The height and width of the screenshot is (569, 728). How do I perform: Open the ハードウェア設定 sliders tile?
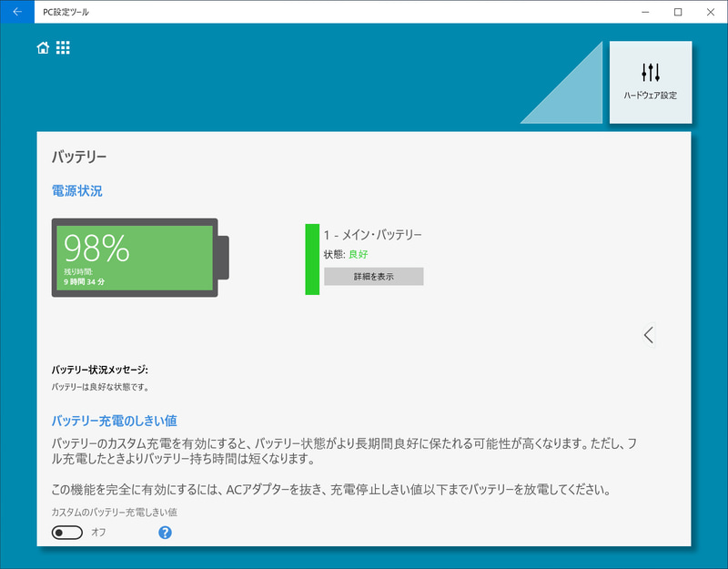(x=650, y=83)
